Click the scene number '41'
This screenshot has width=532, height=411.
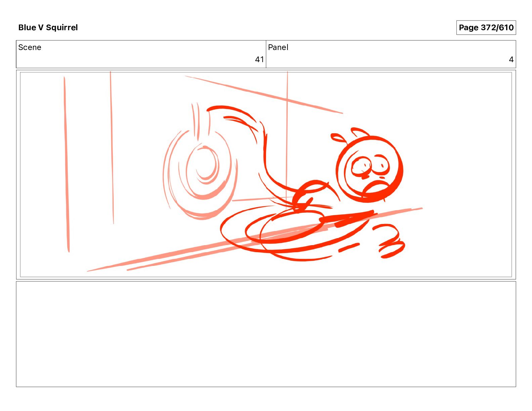(259, 59)
